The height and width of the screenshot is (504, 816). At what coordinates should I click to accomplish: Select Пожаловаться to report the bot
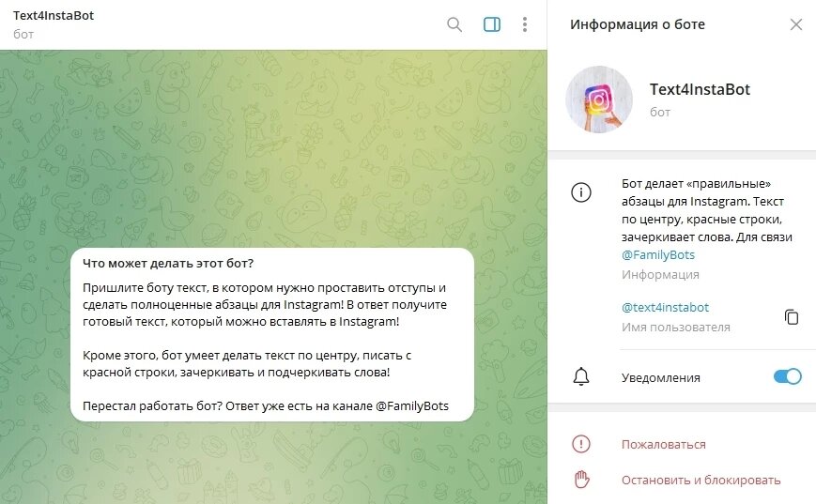664,445
